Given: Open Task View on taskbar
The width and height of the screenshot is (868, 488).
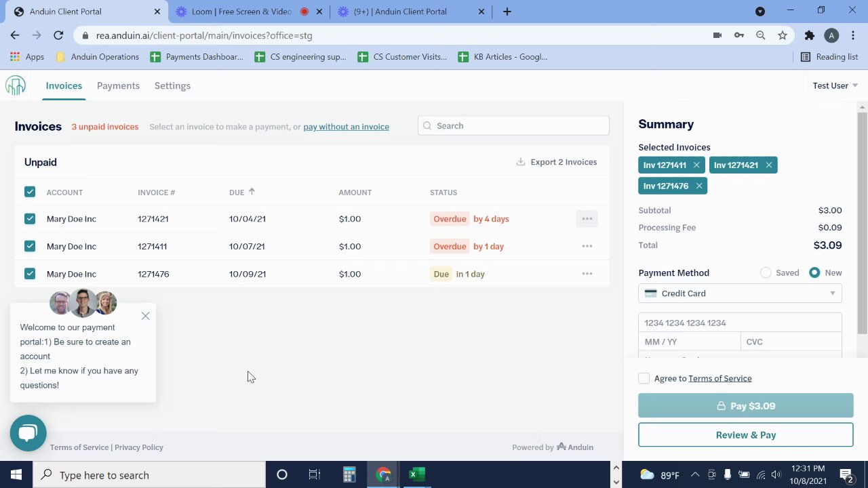Looking at the screenshot, I should click(x=314, y=475).
